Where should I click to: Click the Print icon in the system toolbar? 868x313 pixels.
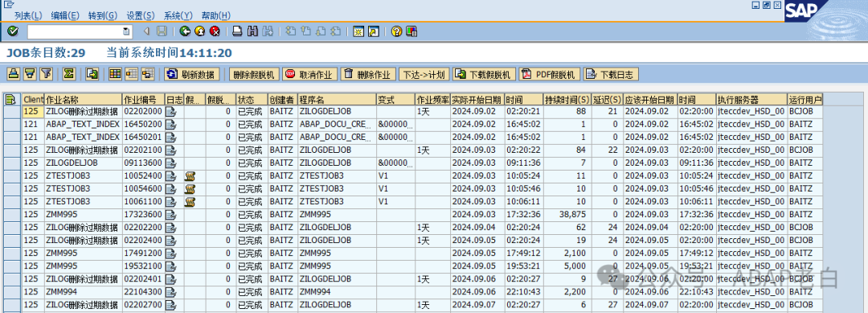pos(237,31)
